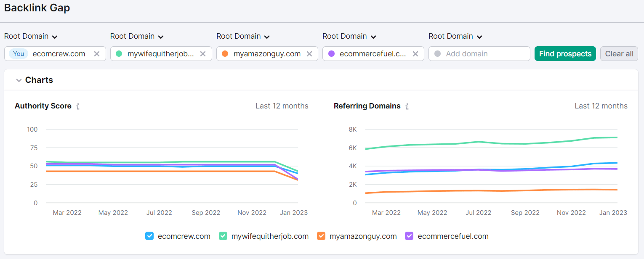Open Referring Domains info icon
This screenshot has height=259, width=644.
click(407, 106)
